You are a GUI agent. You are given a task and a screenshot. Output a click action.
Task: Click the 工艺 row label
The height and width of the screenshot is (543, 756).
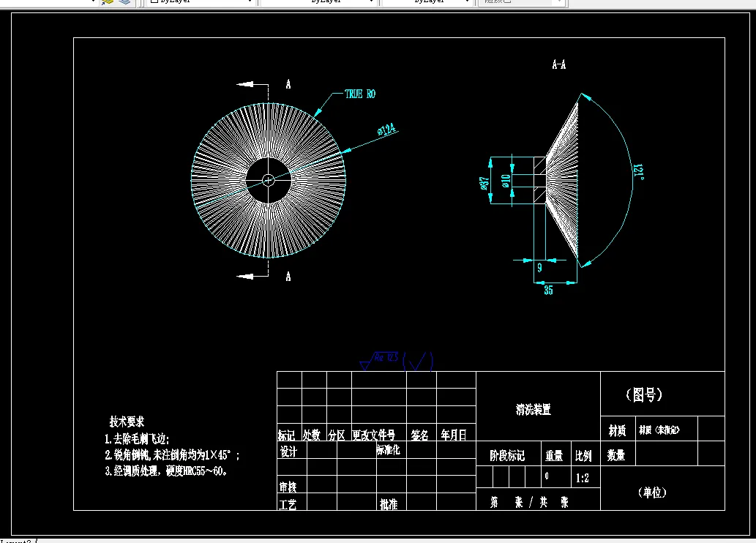pyautogui.click(x=288, y=505)
